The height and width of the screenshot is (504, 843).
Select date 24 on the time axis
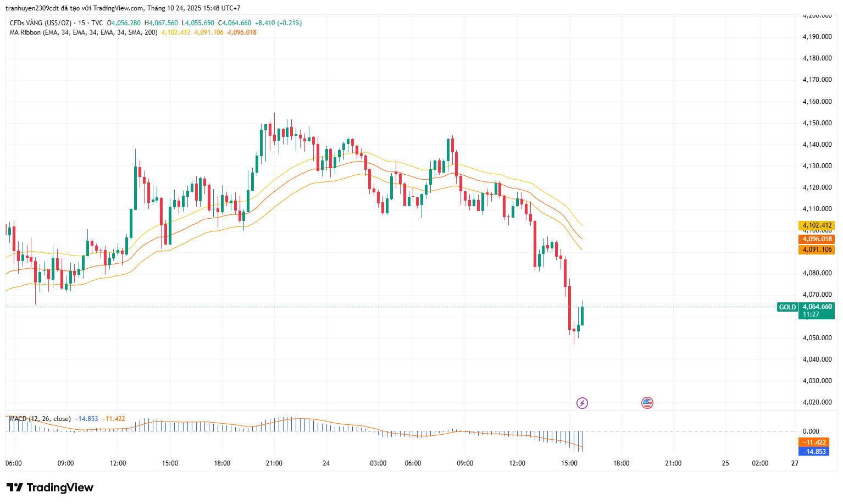pyautogui.click(x=326, y=463)
